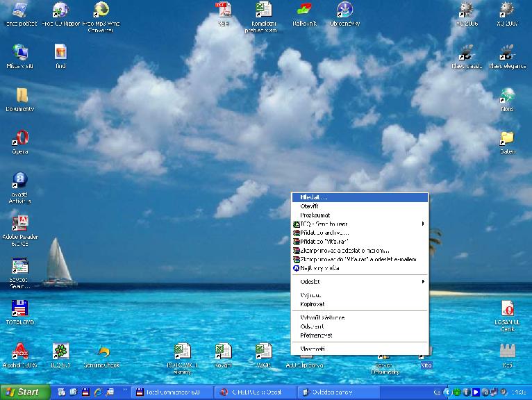Screen dimensions: 532x400
Task: Open the Free Mp3 Wma Converter shortcut
Action: [101, 10]
